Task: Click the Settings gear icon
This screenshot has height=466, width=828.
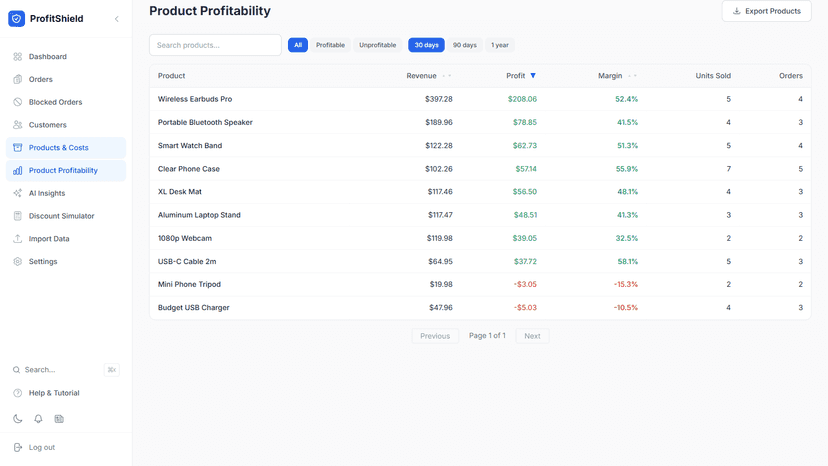Action: tap(17, 261)
